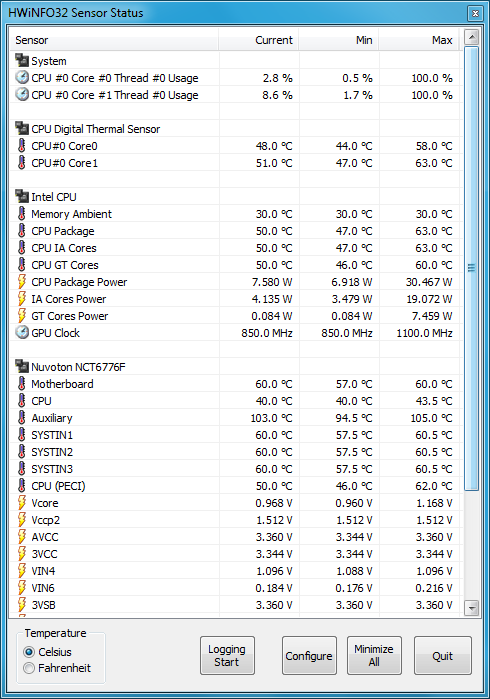
Task: Click the Nuvoton NCT6776F chip icon
Action: (21, 366)
